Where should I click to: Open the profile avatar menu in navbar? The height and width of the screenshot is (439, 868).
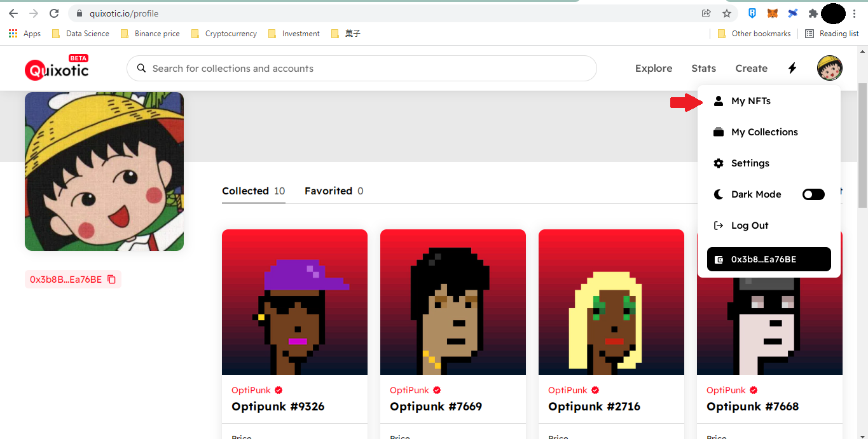pos(830,68)
